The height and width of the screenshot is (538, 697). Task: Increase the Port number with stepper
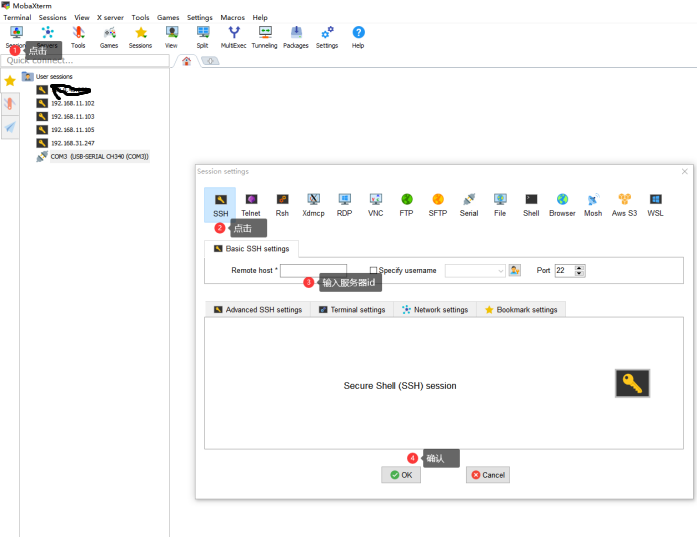point(579,268)
